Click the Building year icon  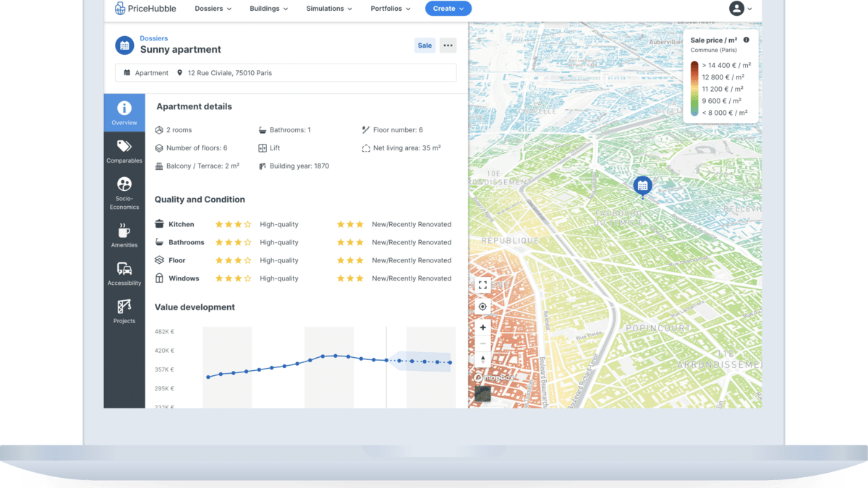[263, 166]
